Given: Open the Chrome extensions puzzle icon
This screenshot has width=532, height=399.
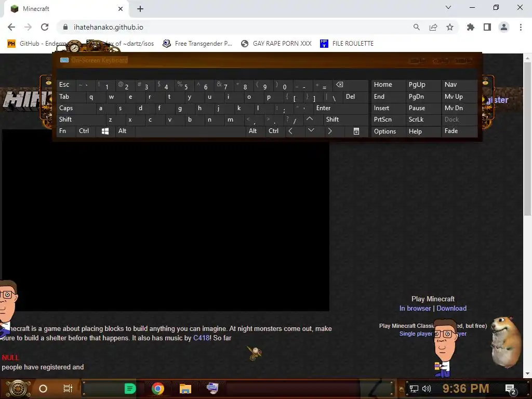Looking at the screenshot, I should [471, 27].
